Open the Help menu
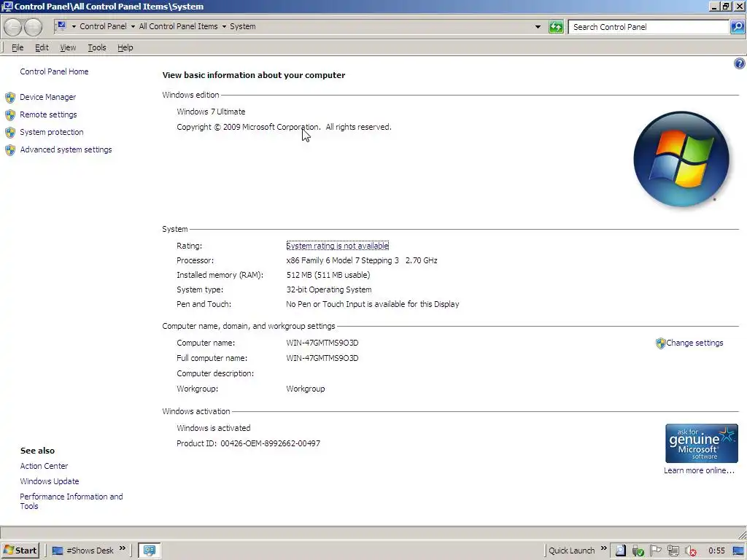Screen dimensions: 747x560 click(125, 47)
